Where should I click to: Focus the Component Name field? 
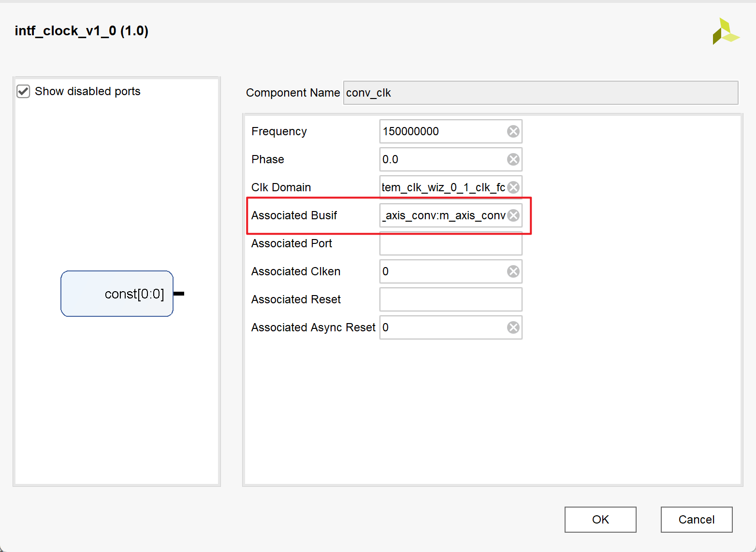point(540,93)
